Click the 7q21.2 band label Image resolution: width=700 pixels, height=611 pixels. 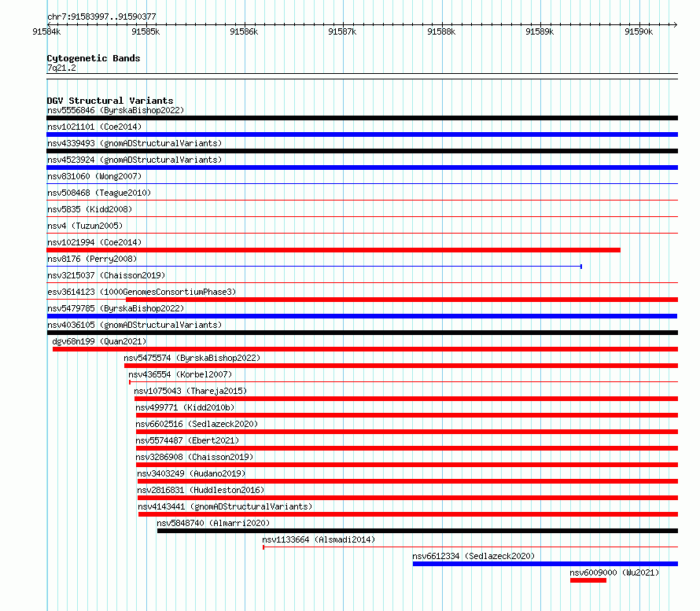pos(61,68)
